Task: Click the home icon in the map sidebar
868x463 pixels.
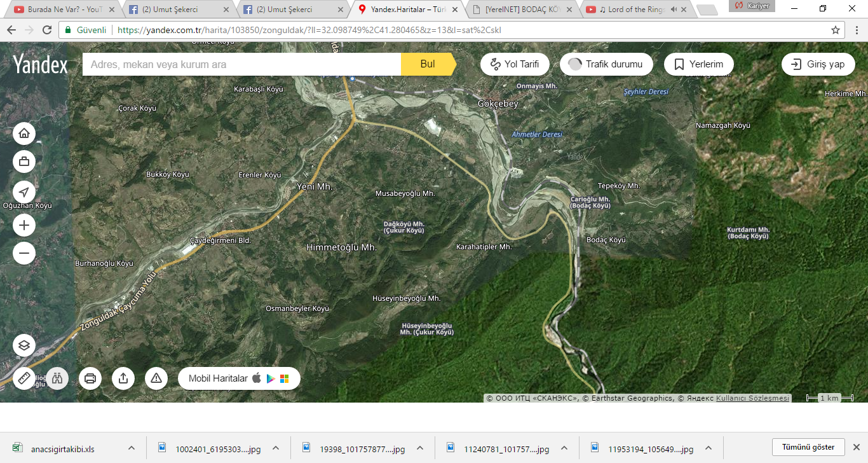Action: pos(24,134)
